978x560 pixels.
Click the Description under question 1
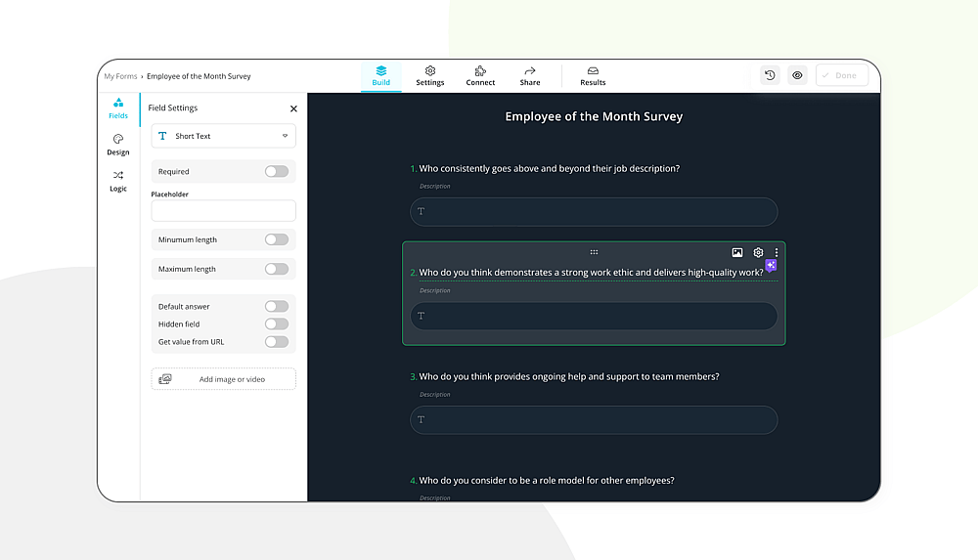pyautogui.click(x=435, y=186)
